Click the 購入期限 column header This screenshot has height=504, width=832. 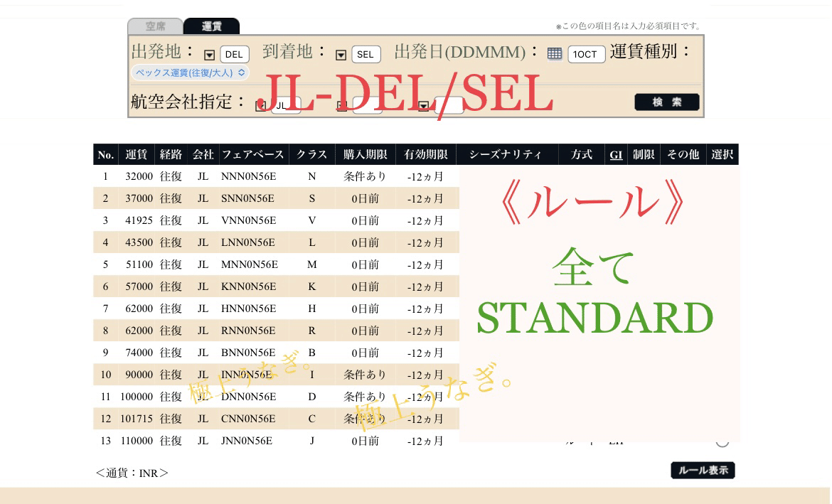click(x=365, y=154)
